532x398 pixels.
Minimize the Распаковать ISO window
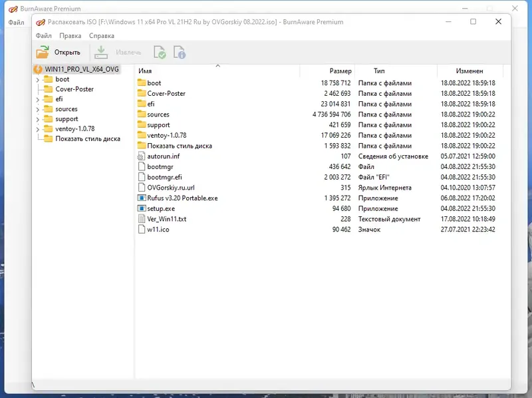[448, 22]
